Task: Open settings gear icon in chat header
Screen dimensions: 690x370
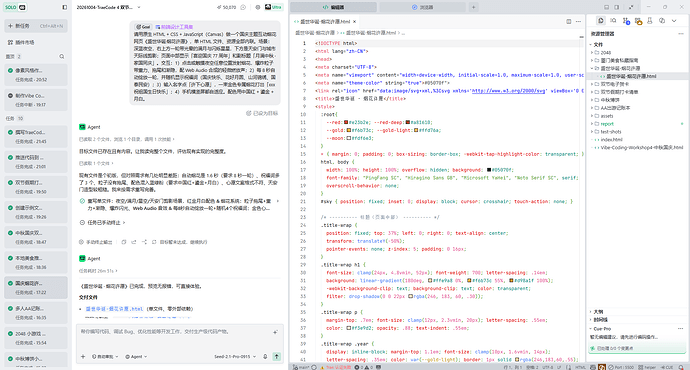Action: pos(258,7)
